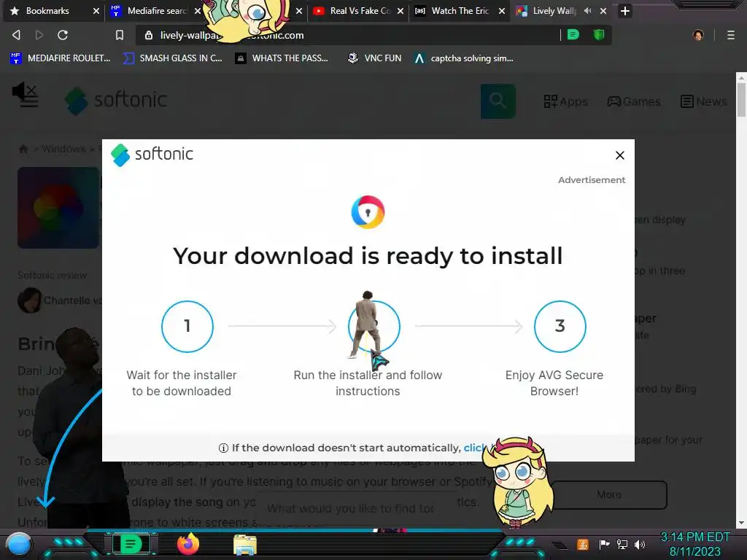Click the Lively Wallpaper app thumbnail
Screen dimensions: 747x560
[58, 208]
